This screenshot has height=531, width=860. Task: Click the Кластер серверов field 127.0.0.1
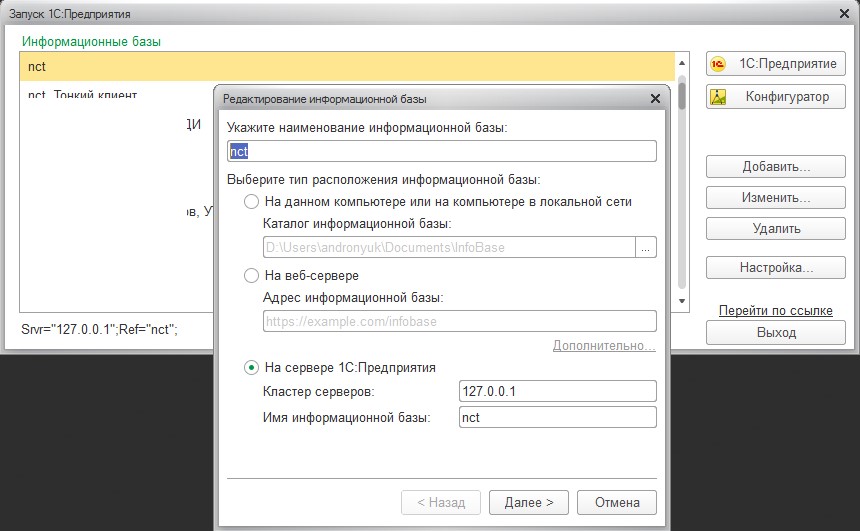pyautogui.click(x=557, y=391)
